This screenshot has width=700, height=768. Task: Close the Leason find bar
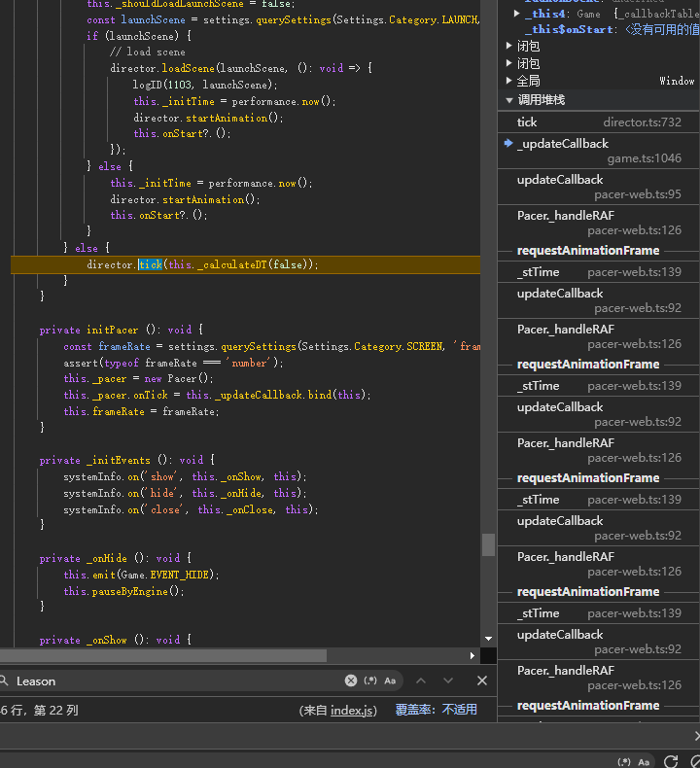[482, 681]
